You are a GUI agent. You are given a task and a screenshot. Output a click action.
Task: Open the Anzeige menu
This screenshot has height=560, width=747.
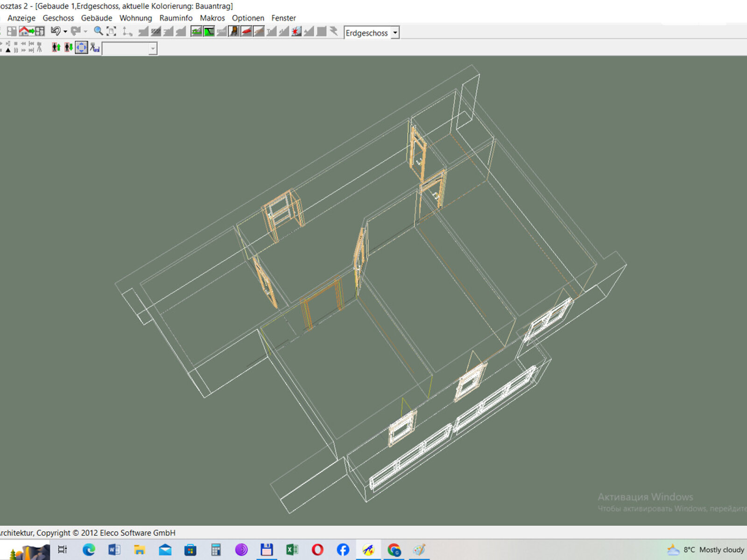pos(21,18)
